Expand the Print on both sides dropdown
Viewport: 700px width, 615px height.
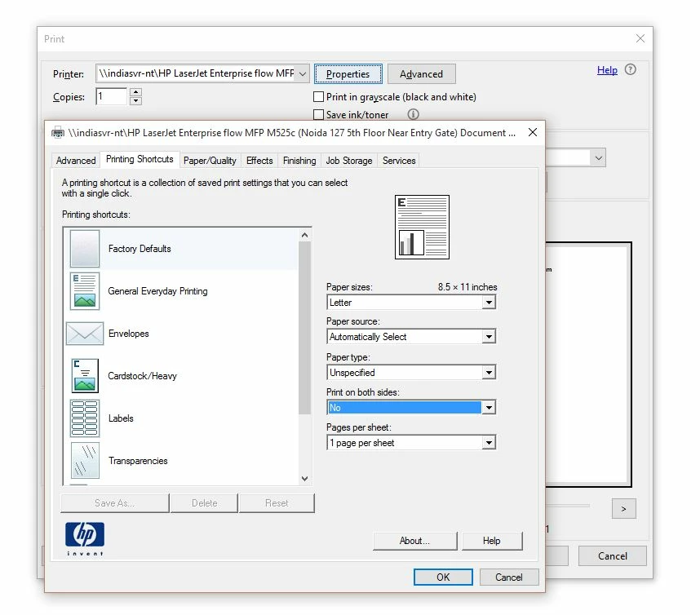pyautogui.click(x=411, y=408)
